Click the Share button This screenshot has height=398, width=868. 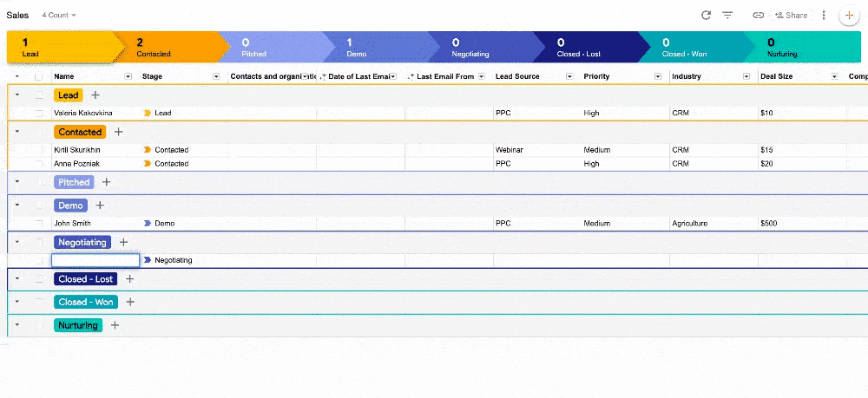pos(791,16)
